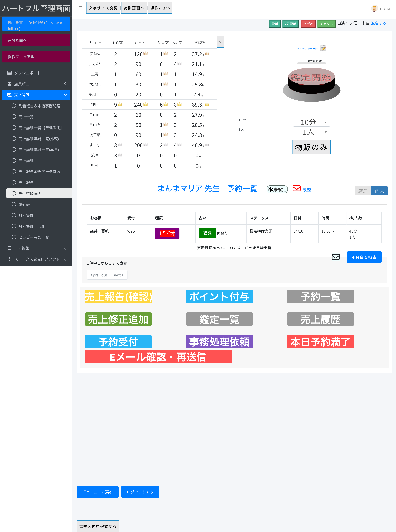The width and height of the screenshot is (396, 532).
Task: Switch reservation view to 店舗
Action: point(362,191)
